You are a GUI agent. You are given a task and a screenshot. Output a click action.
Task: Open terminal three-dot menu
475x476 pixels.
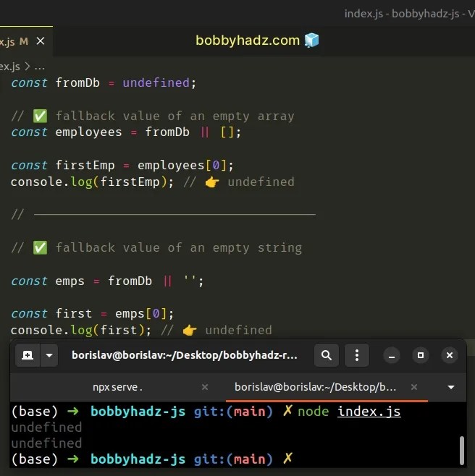coord(357,355)
